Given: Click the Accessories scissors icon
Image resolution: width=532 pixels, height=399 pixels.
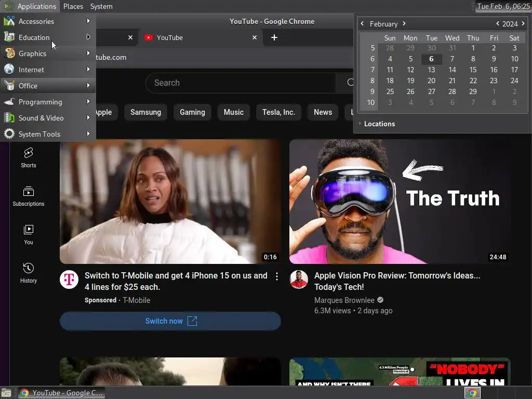Looking at the screenshot, I should coord(9,21).
